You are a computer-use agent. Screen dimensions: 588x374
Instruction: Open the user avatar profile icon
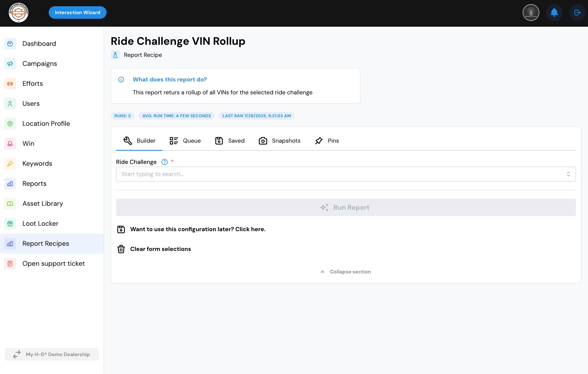(531, 12)
